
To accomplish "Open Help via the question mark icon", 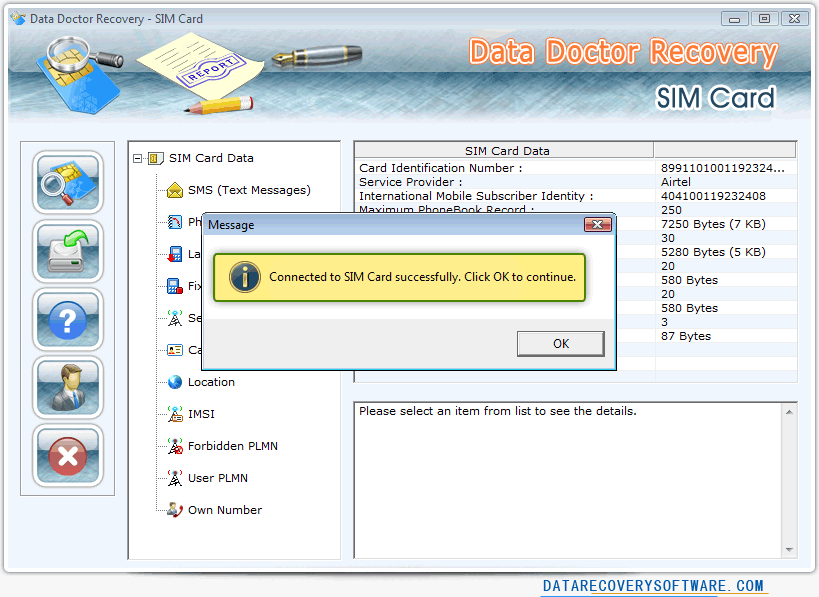I will [x=67, y=320].
